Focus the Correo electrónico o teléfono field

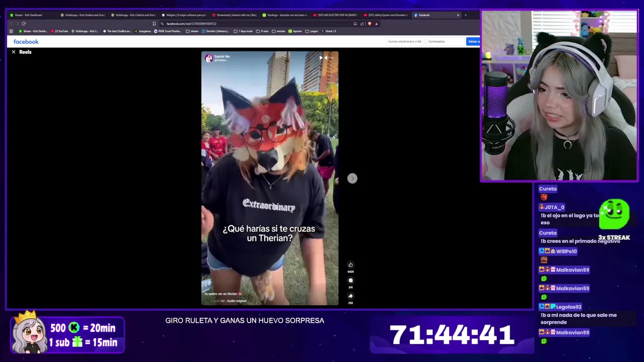pos(405,41)
